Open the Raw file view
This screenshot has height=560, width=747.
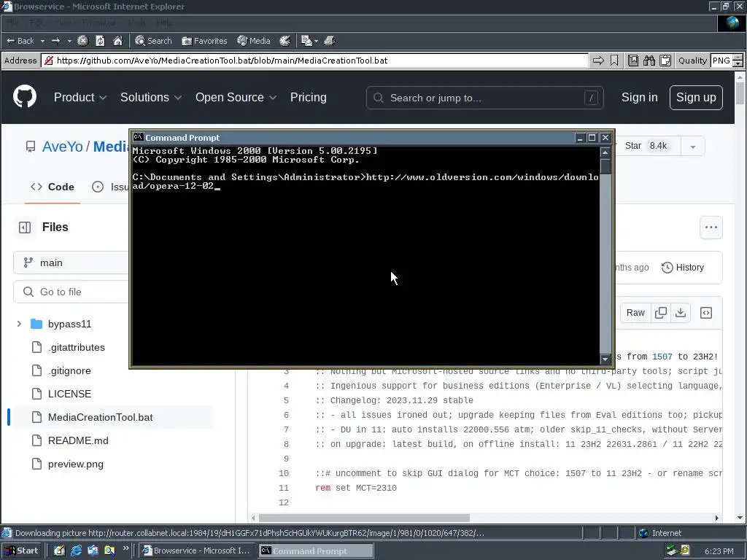pos(635,313)
